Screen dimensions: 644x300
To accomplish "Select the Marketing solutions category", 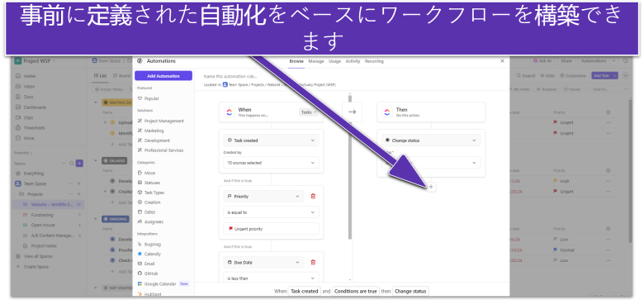I will pyautogui.click(x=150, y=131).
